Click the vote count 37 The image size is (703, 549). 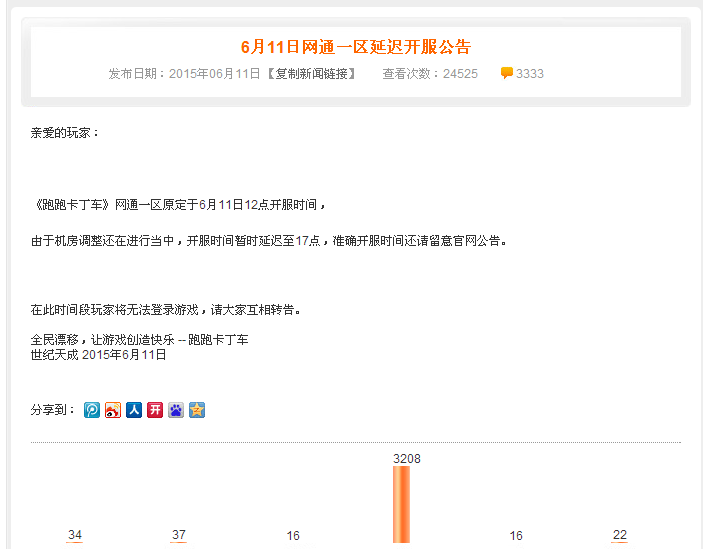pyautogui.click(x=178, y=535)
